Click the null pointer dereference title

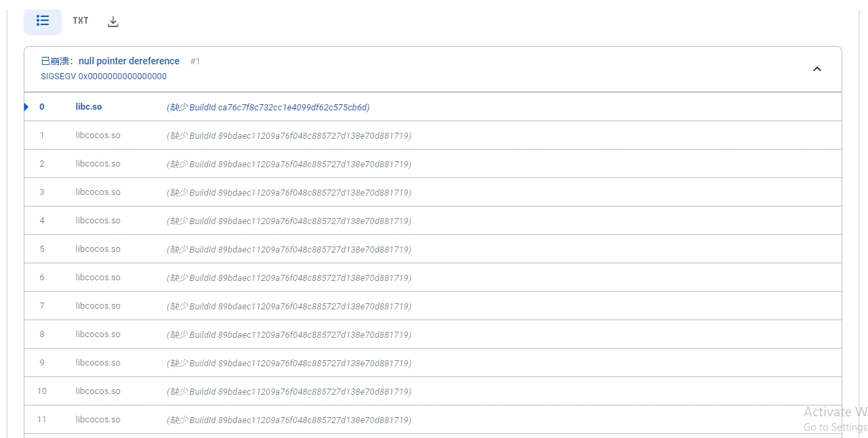click(x=129, y=61)
